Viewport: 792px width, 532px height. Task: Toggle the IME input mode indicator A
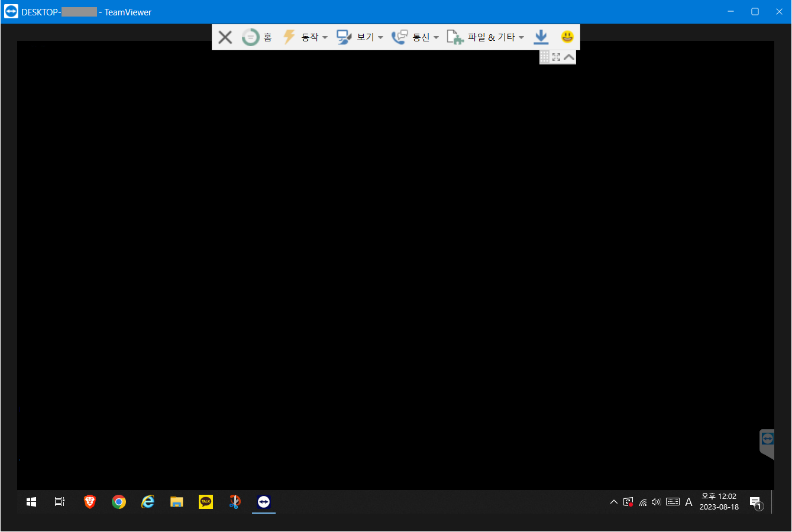(688, 502)
